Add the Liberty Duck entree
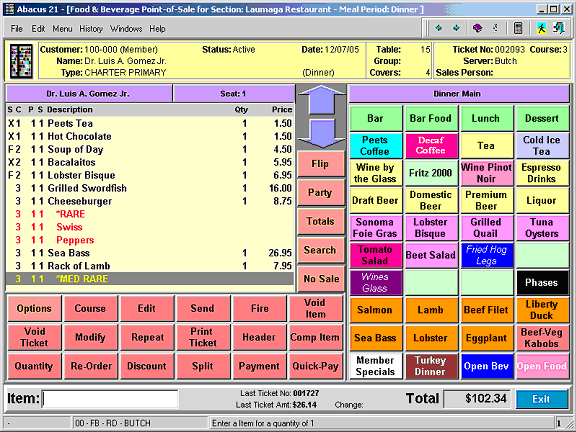 point(542,310)
